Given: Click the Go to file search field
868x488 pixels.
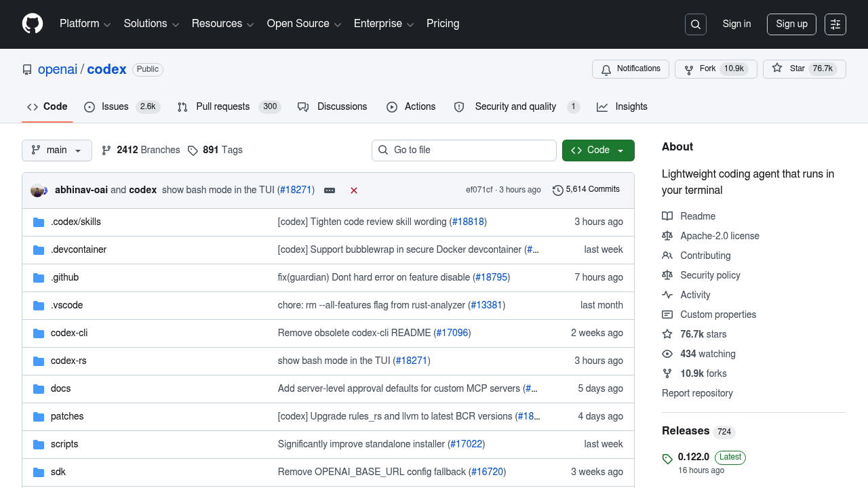Looking at the screenshot, I should tap(464, 150).
